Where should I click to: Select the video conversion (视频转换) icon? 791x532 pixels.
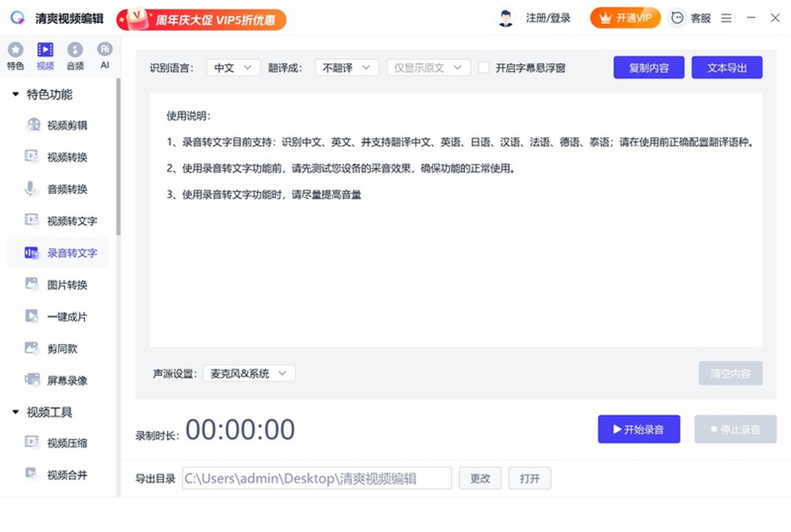pyautogui.click(x=32, y=157)
